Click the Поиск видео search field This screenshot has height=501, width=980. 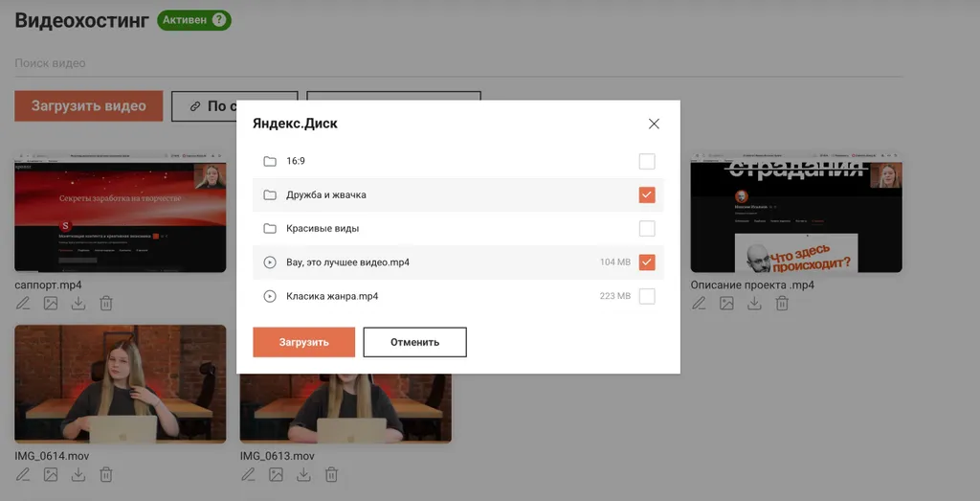458,64
